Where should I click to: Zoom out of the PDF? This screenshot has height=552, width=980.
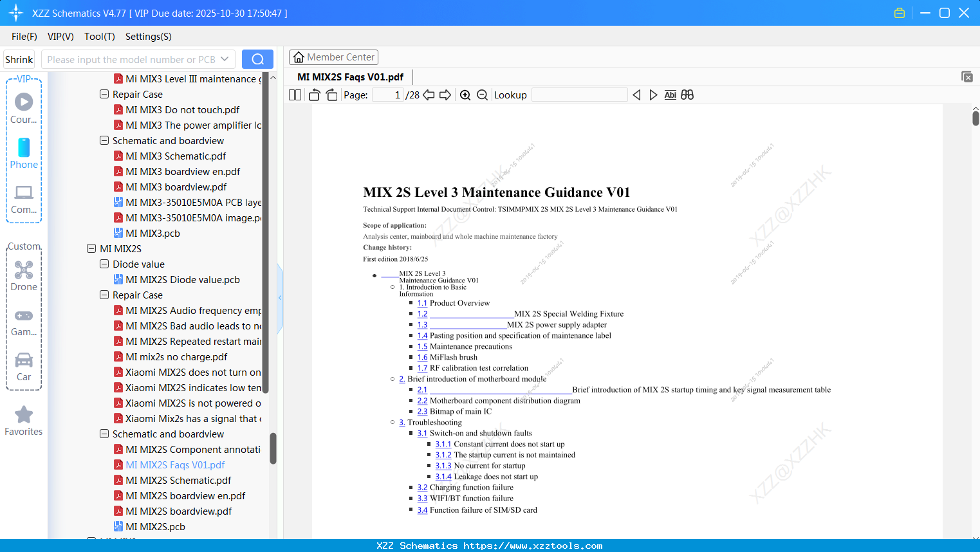pos(482,95)
